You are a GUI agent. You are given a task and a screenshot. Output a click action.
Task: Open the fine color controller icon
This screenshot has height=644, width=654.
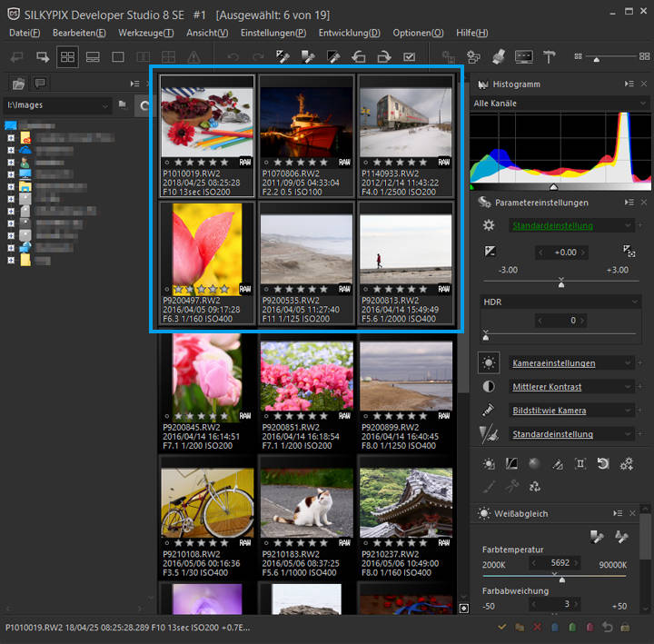557,463
